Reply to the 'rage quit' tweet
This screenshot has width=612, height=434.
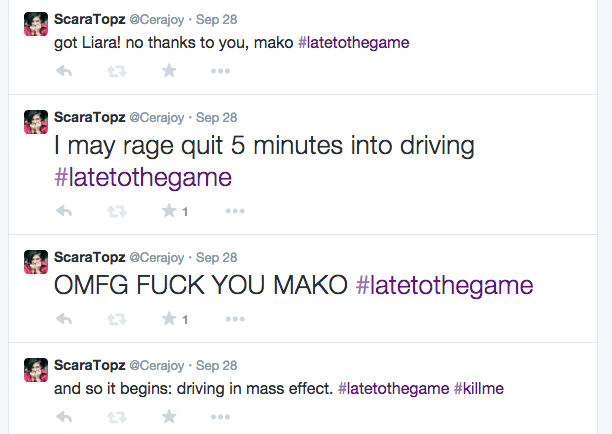[x=65, y=211]
